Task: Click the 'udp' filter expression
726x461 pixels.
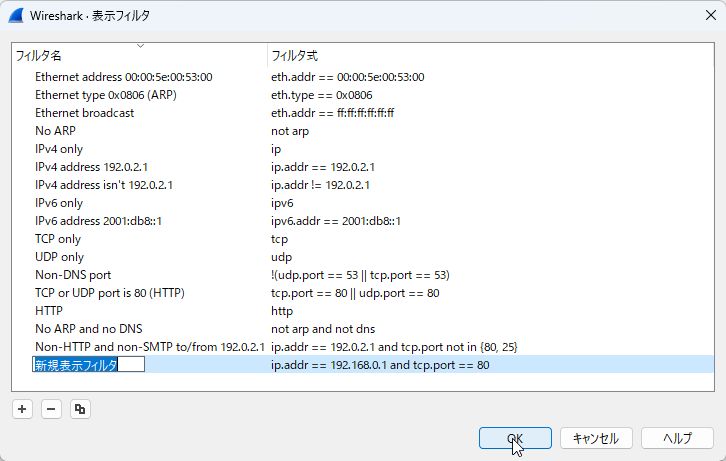Action: coord(282,257)
